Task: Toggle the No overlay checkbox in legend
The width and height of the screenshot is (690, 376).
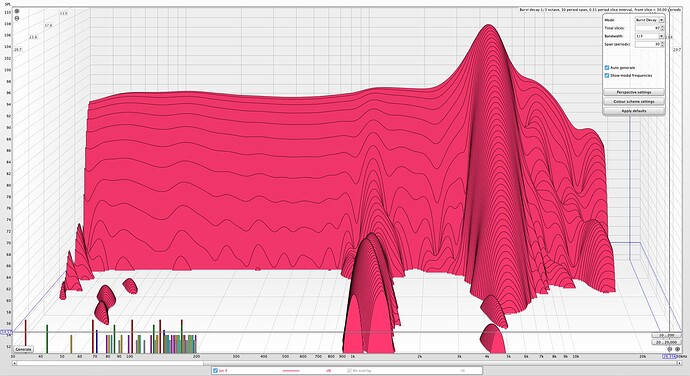Action: pyautogui.click(x=349, y=371)
